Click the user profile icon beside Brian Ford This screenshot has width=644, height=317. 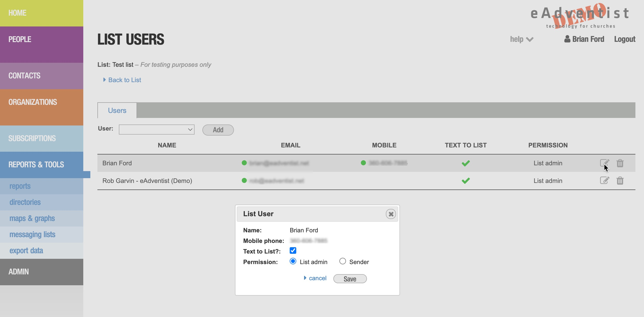(567, 39)
